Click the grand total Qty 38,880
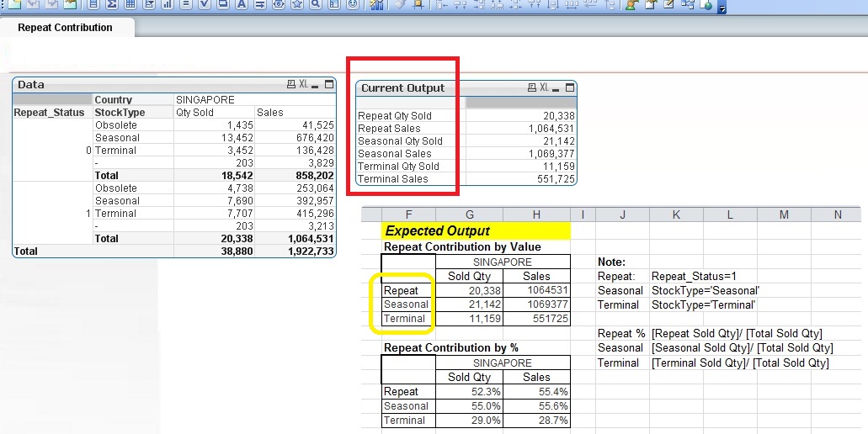 coord(237,251)
